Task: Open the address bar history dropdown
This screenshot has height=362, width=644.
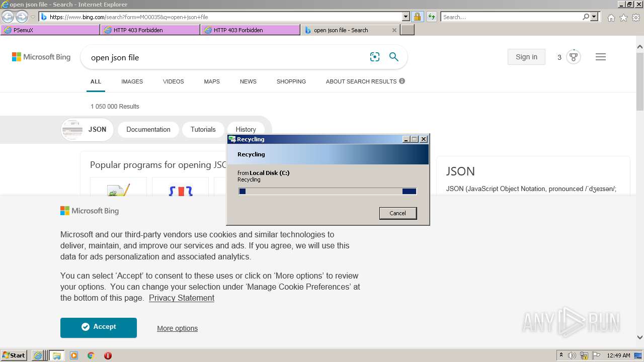Action: tap(406, 17)
